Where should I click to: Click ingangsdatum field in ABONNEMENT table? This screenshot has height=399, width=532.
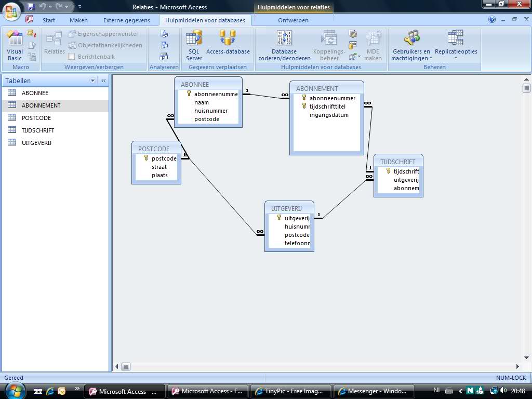pyautogui.click(x=329, y=115)
